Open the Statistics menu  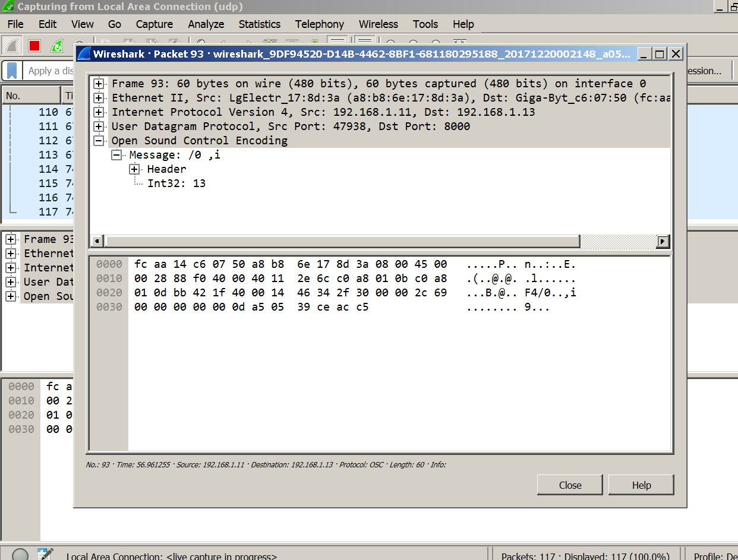click(x=259, y=24)
